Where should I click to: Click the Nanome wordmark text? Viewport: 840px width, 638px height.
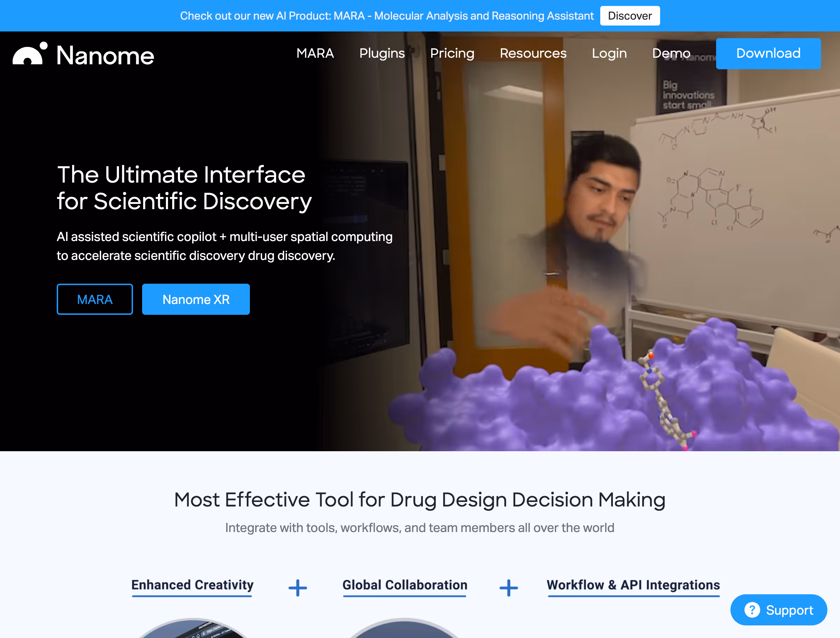pyautogui.click(x=105, y=56)
